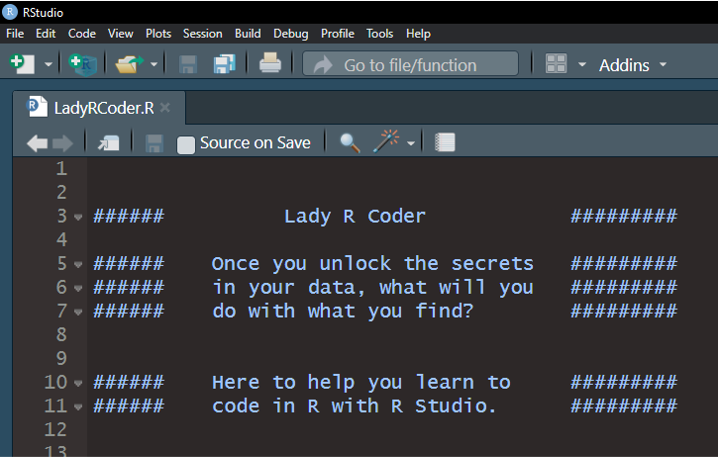
Task: Click the Save current document icon in main toolbar
Action: [x=188, y=64]
